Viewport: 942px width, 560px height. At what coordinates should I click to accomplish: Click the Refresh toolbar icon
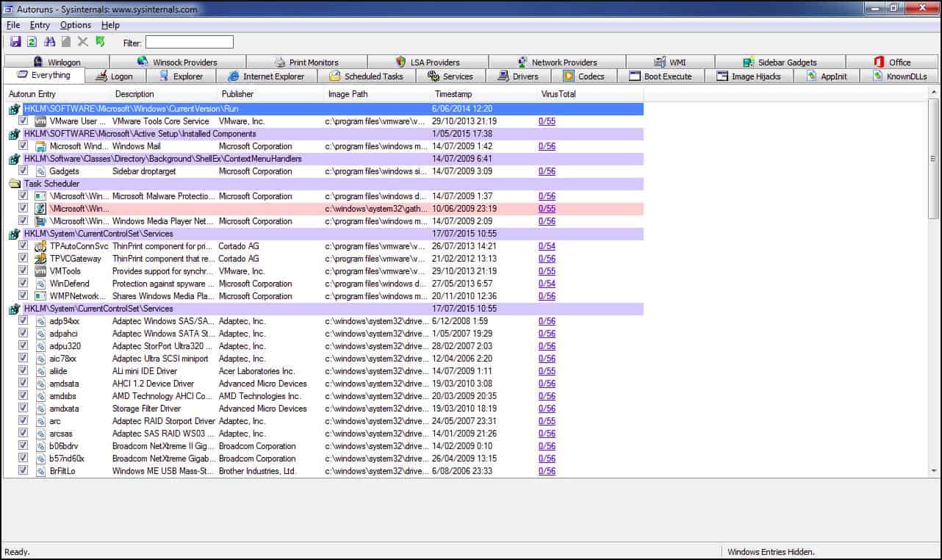32,42
